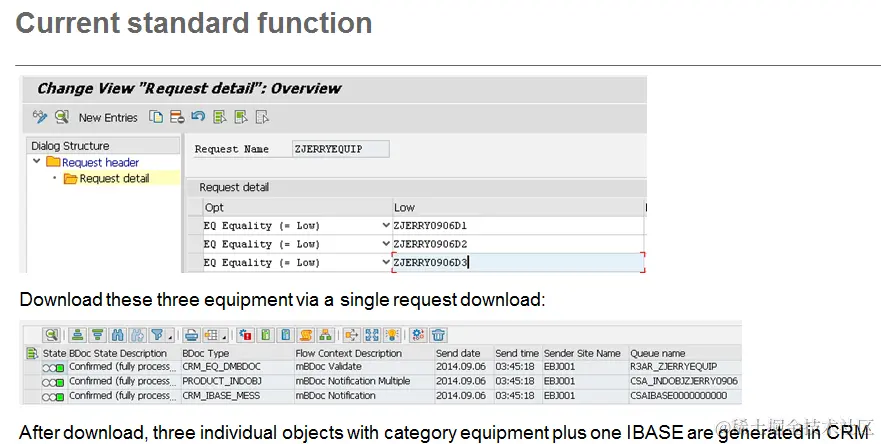Open Opt dropdown for ZJERRY0906D3 row
881x444 pixels.
[x=385, y=262]
